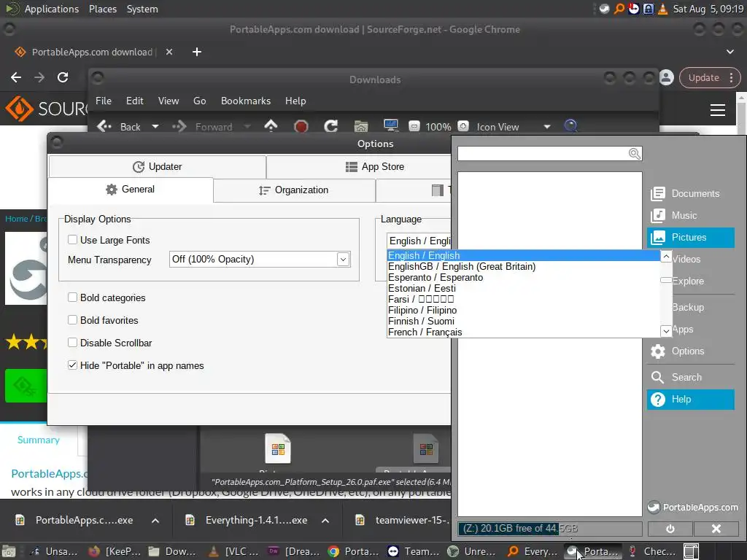747x560 pixels.
Task: Click the red Stop icon in Downloads toolbar
Action: tap(301, 126)
